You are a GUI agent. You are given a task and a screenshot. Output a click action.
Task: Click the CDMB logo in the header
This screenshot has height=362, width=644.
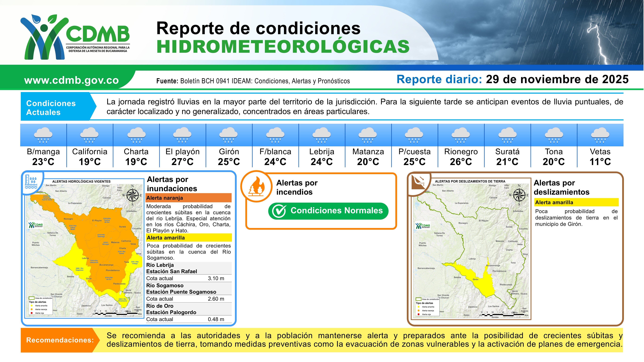point(75,37)
